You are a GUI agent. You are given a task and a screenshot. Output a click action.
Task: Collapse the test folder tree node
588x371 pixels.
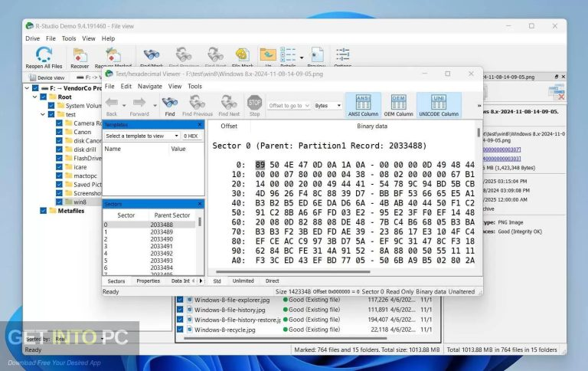(43, 114)
